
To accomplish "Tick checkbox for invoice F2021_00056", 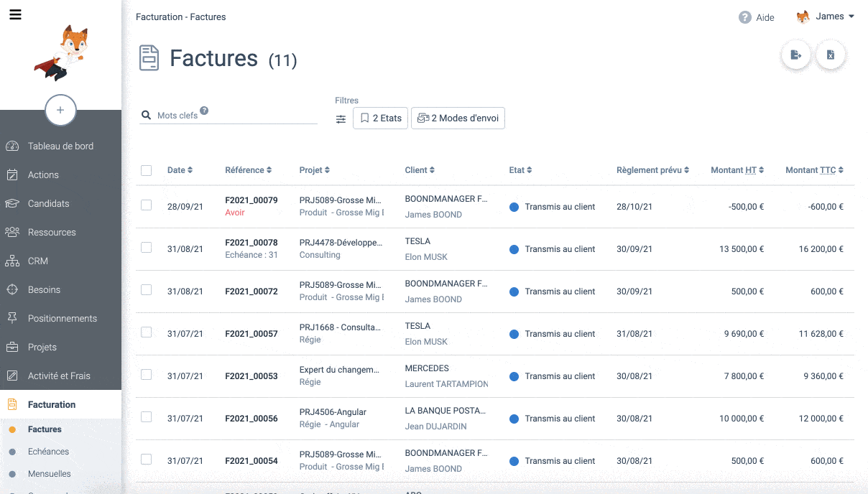I will [x=147, y=416].
